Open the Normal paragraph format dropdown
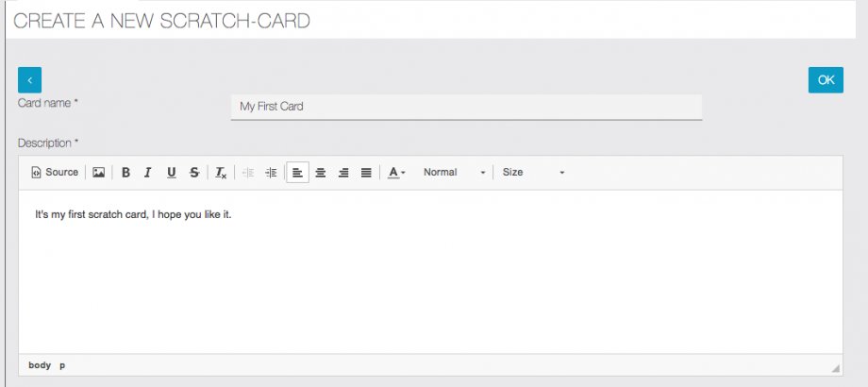 [455, 173]
